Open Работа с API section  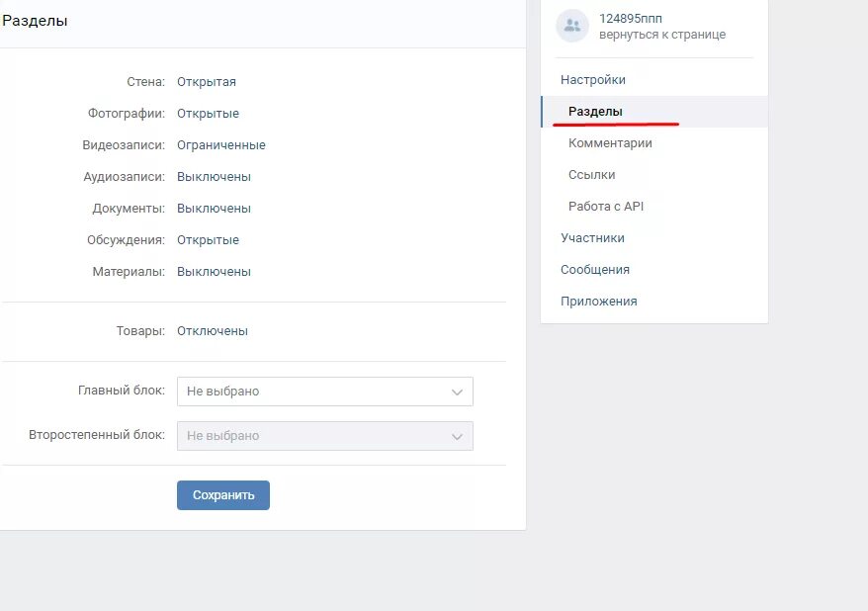pyautogui.click(x=605, y=207)
